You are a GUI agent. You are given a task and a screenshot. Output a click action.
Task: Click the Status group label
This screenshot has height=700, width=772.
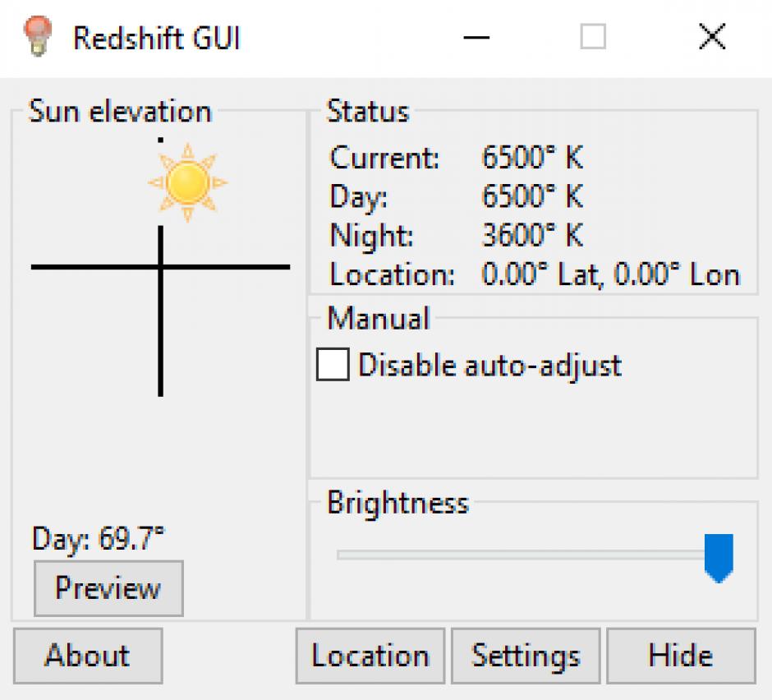[x=368, y=111]
